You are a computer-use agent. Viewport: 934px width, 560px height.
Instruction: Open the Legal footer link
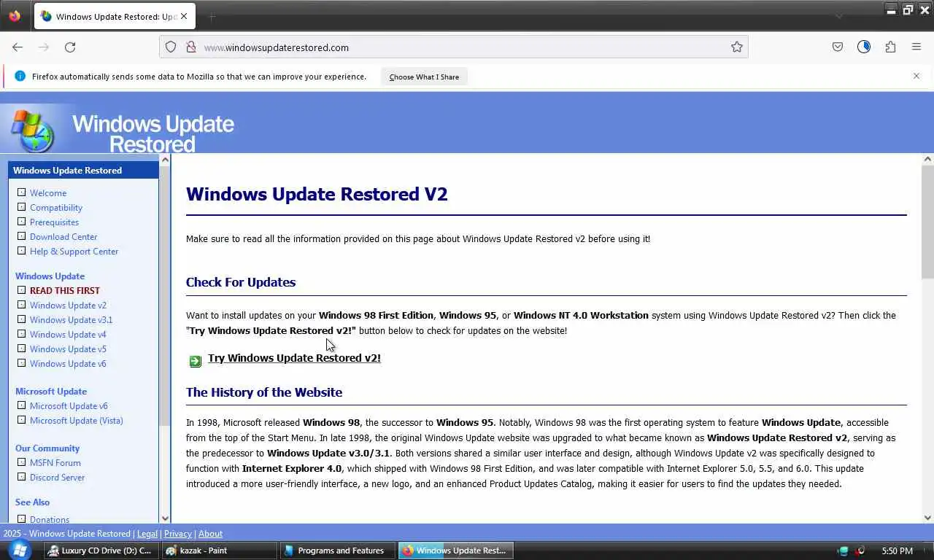(147, 534)
